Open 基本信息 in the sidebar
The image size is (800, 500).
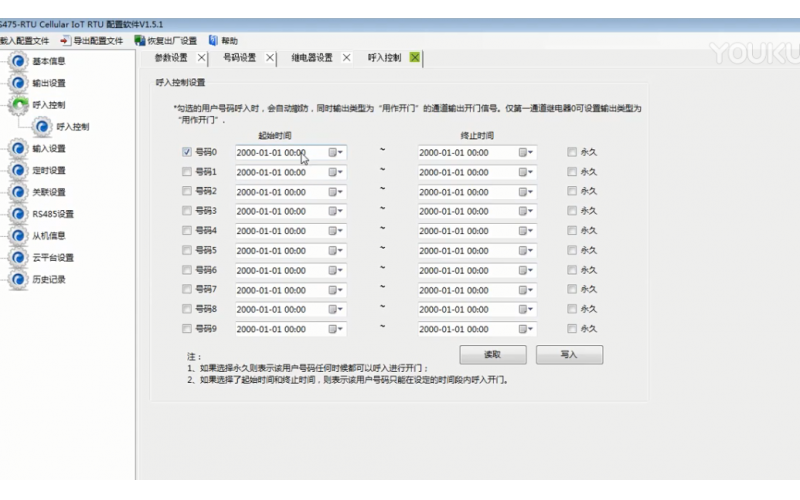click(x=49, y=61)
